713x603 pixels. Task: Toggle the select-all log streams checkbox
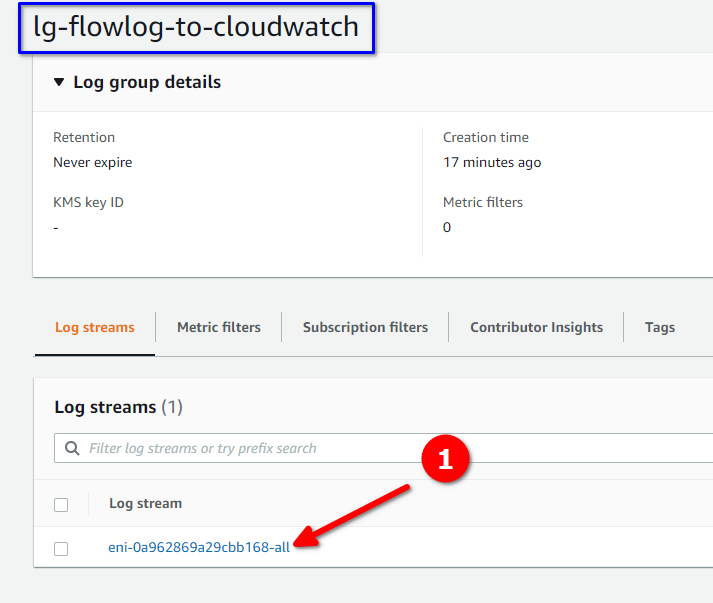coord(61,505)
